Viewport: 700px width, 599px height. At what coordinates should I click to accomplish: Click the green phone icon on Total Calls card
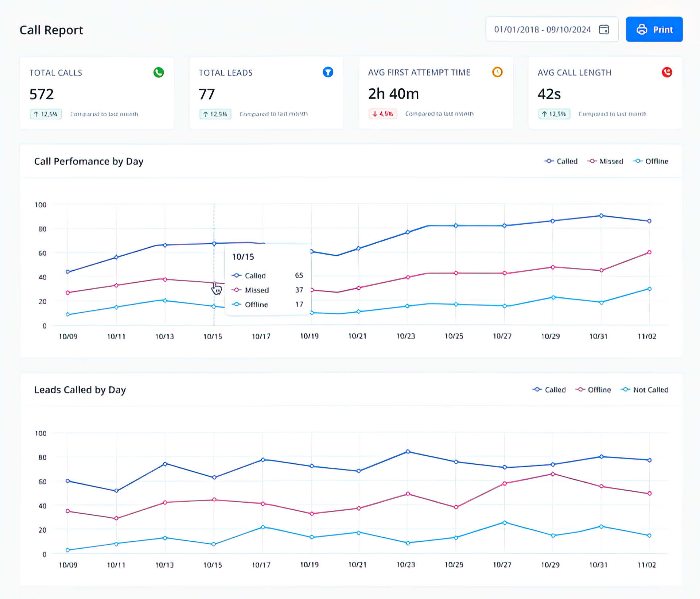coord(159,73)
